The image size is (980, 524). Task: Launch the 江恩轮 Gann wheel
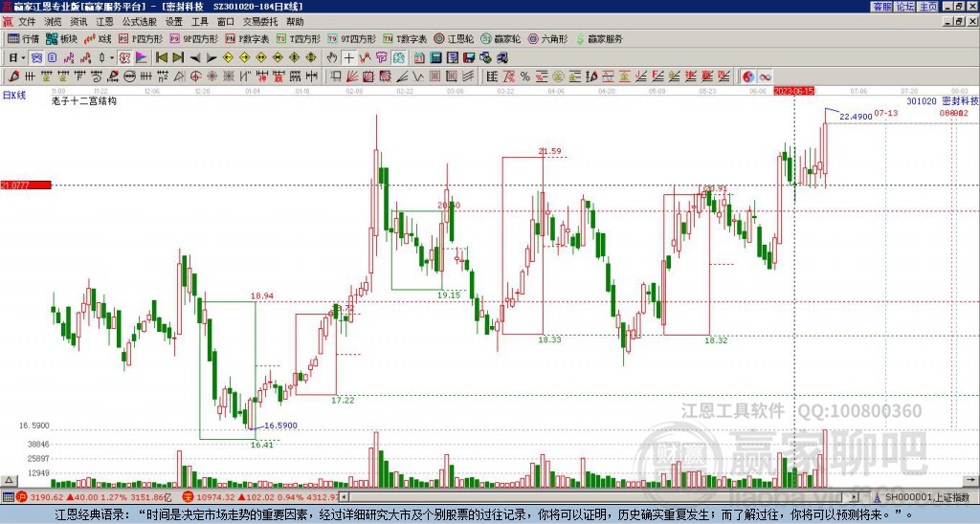(x=454, y=38)
